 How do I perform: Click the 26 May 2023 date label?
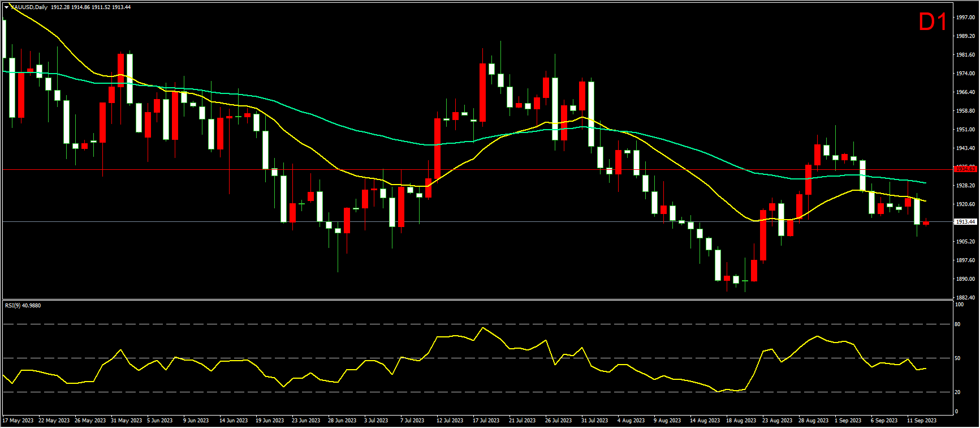[x=90, y=421]
